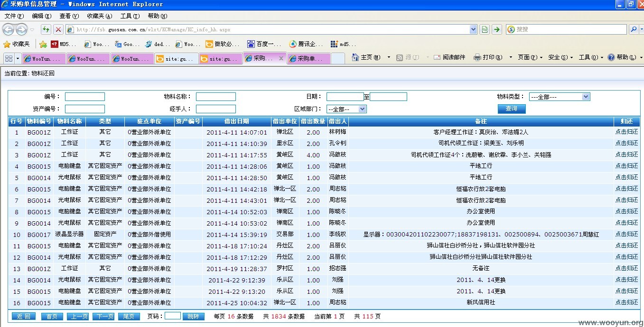
Task: Refresh the page with the green arrows icon
Action: (x=46, y=29)
